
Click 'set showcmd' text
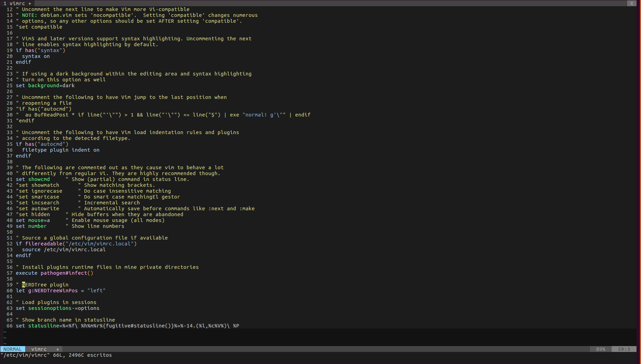click(x=33, y=179)
